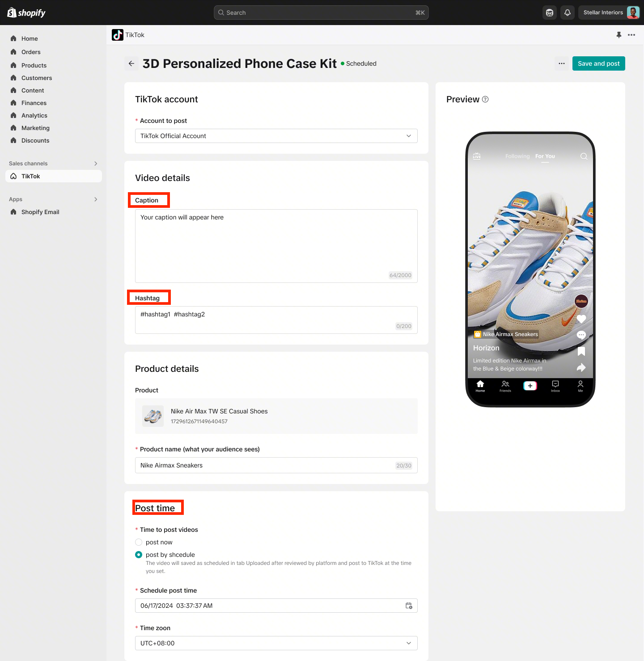Pin the TikTok app
The width and height of the screenshot is (644, 661).
tap(619, 35)
